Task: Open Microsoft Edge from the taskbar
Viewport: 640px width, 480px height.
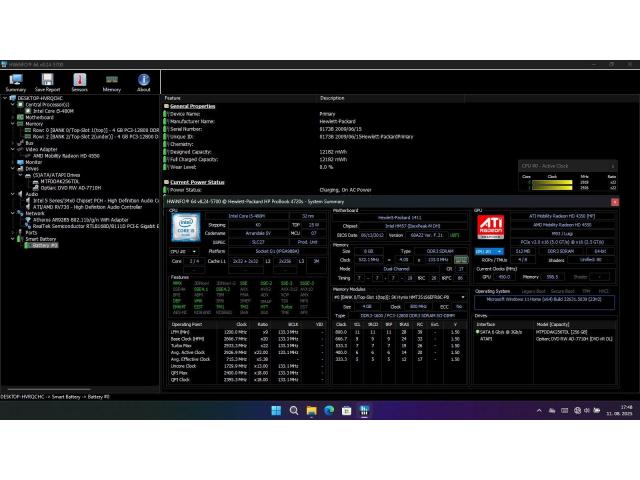Action: pos(329,410)
